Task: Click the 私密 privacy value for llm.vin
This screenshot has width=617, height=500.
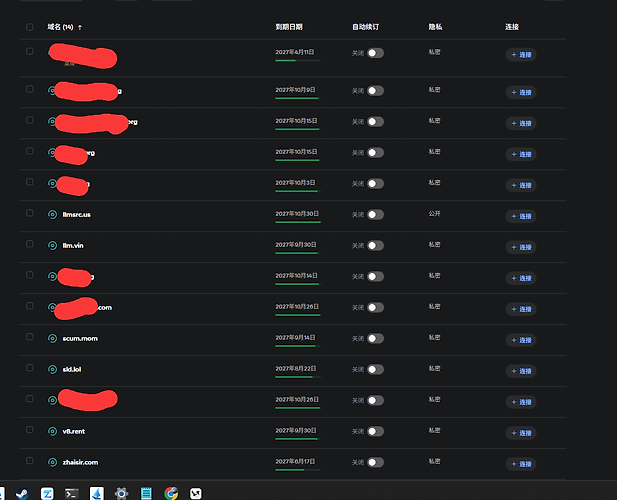Action: pyautogui.click(x=434, y=245)
